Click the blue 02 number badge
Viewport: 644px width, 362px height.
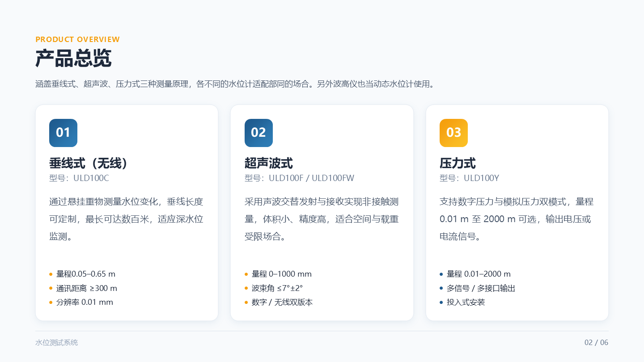258,133
